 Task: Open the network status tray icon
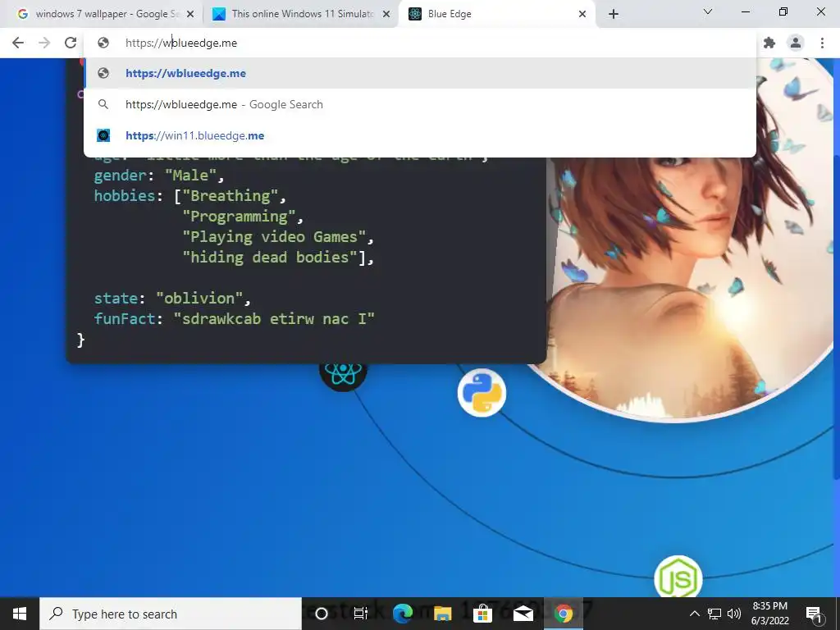click(x=714, y=614)
